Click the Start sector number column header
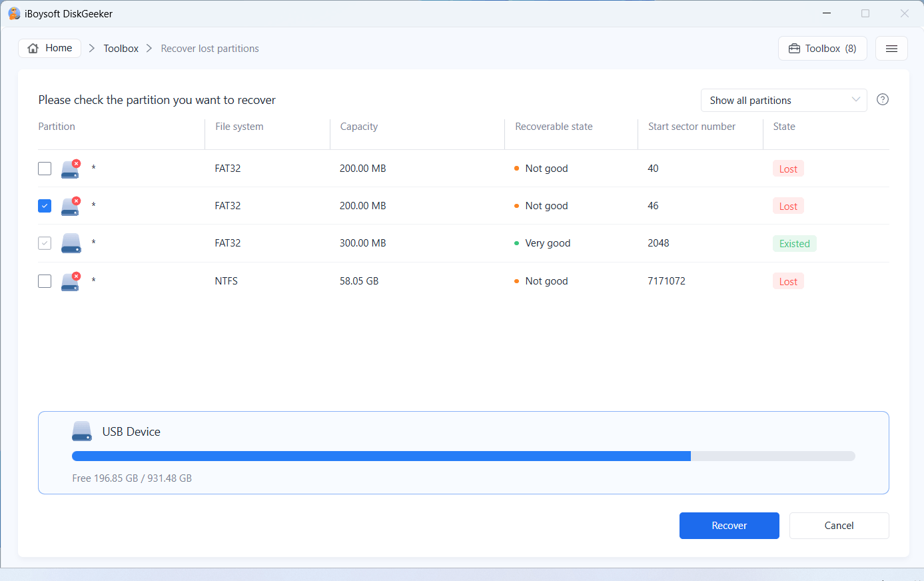924x581 pixels. click(692, 127)
